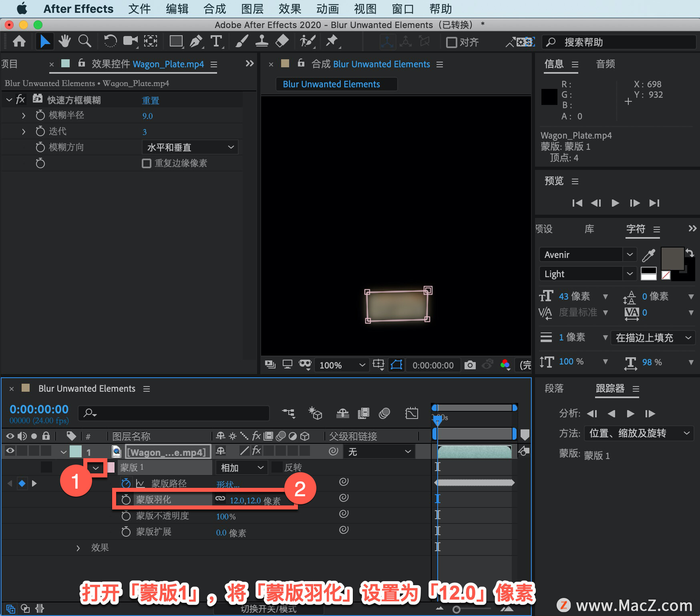This screenshot has width=700, height=616.
Task: Toggle the 反转 mask invert checkbox
Action: [277, 467]
